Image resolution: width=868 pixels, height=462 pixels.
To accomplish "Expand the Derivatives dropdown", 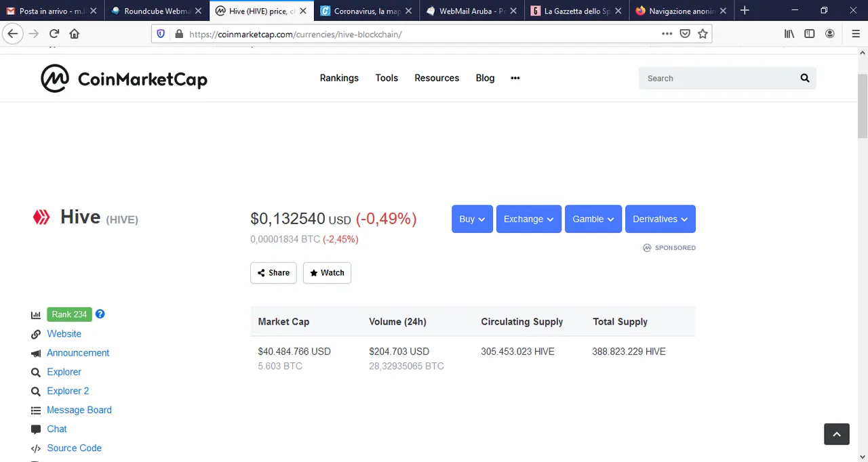I will (660, 219).
